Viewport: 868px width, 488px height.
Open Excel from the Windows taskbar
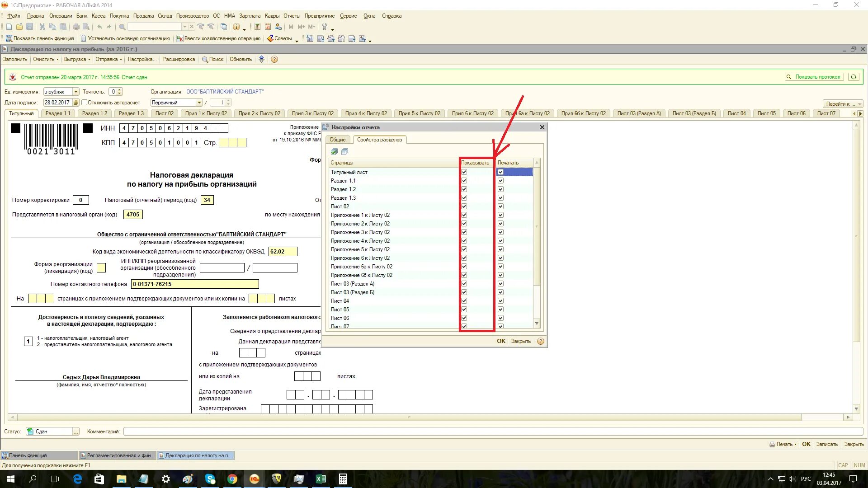321,479
